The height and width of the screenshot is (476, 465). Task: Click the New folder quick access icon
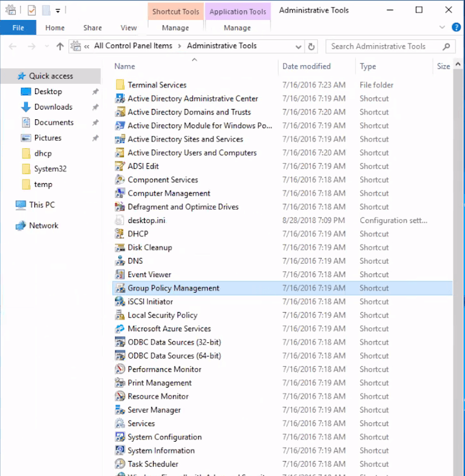point(46,11)
